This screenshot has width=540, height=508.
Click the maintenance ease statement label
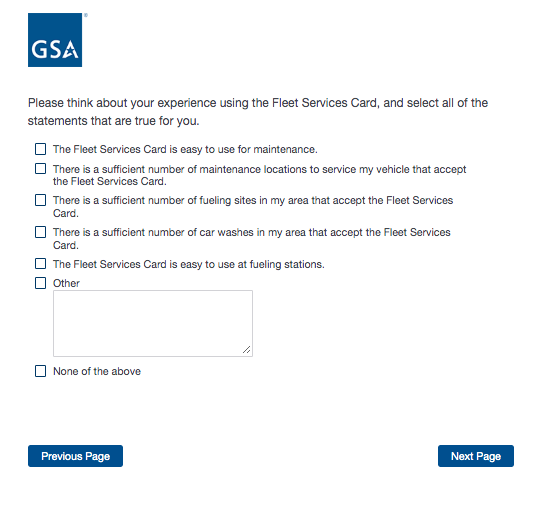(x=185, y=149)
